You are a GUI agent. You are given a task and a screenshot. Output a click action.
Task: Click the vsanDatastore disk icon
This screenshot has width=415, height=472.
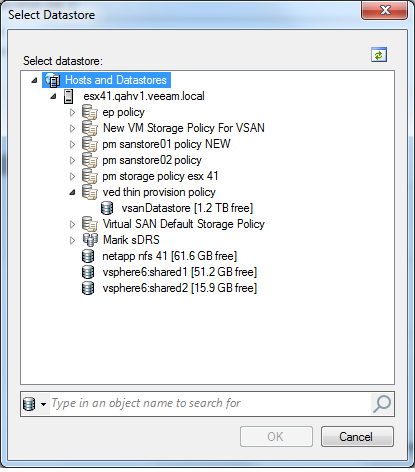click(107, 208)
